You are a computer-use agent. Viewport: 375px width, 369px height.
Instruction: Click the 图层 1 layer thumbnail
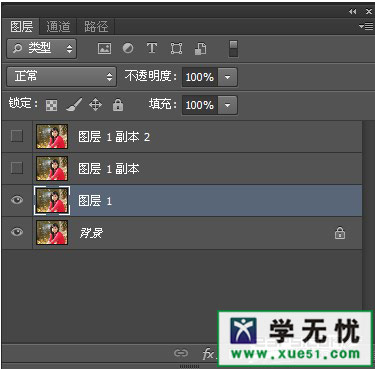pos(52,200)
